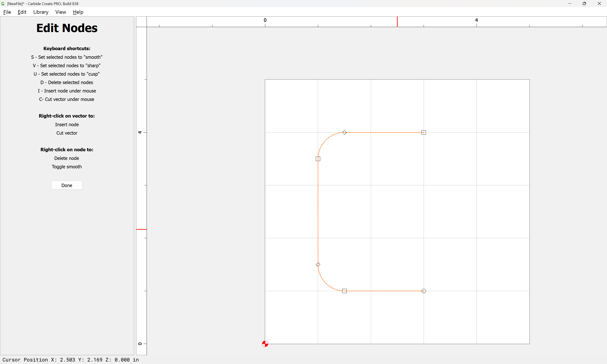
Task: Restore down the application window
Action: tap(584, 4)
